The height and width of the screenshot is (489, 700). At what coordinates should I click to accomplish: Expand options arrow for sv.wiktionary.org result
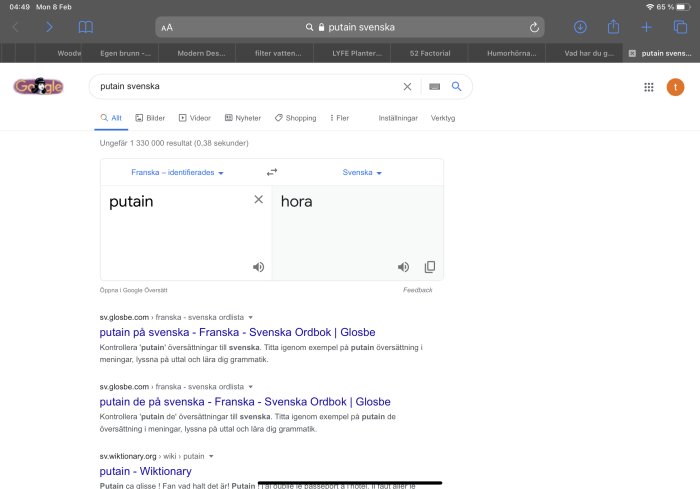tap(211, 456)
